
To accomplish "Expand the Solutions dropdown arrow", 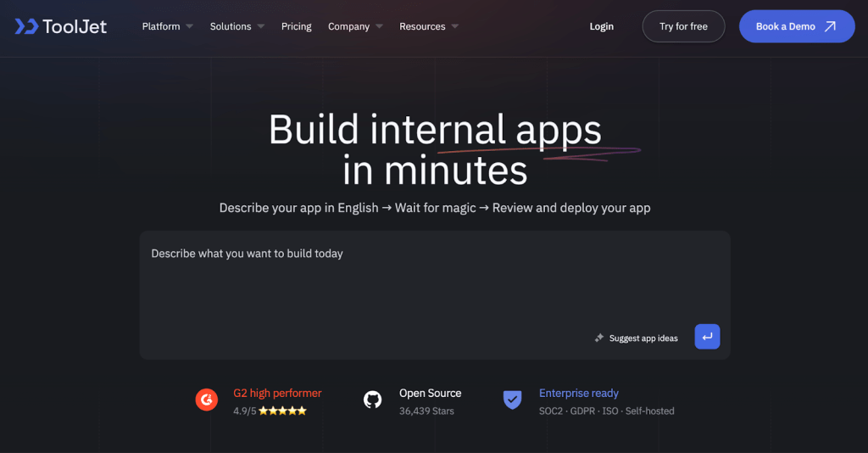I will 261,26.
